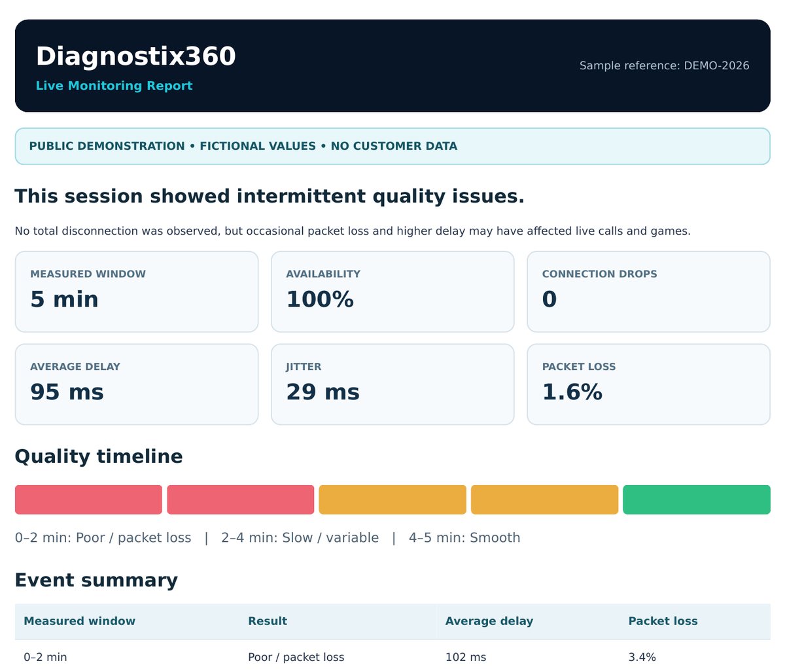Select the "intermittent quality issues" headline
The height and width of the screenshot is (672, 785).
tap(270, 196)
